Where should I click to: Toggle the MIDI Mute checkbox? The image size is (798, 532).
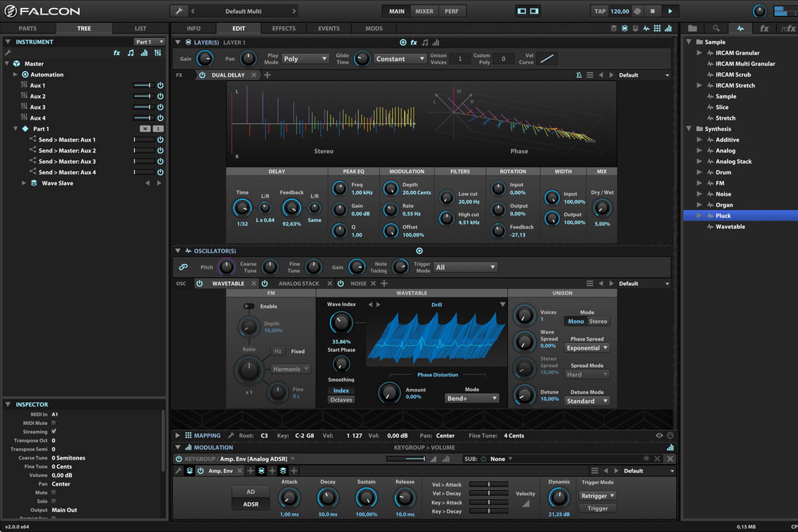54,423
